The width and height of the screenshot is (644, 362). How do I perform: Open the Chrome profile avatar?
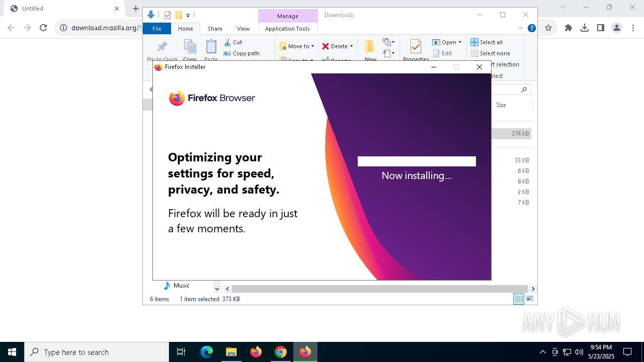click(x=617, y=28)
